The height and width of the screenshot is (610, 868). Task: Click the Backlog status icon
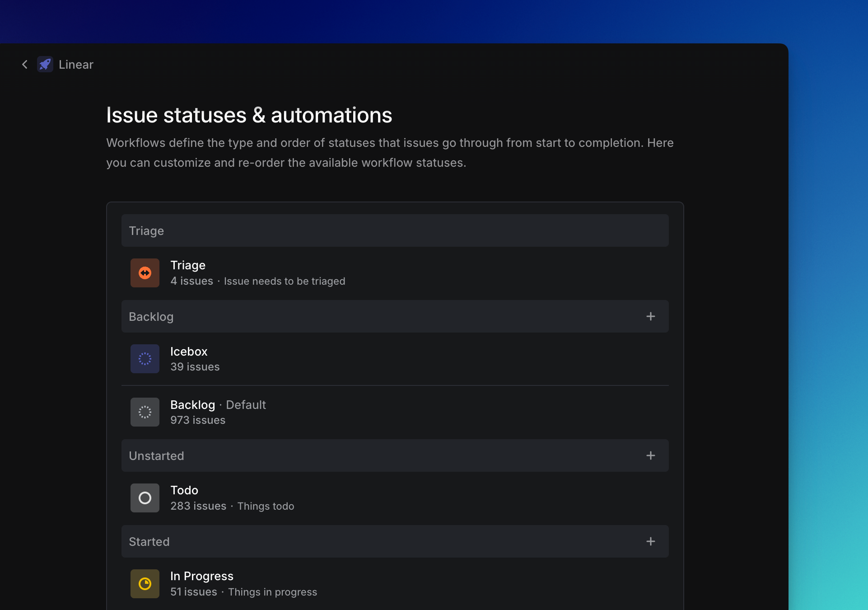pyautogui.click(x=145, y=411)
